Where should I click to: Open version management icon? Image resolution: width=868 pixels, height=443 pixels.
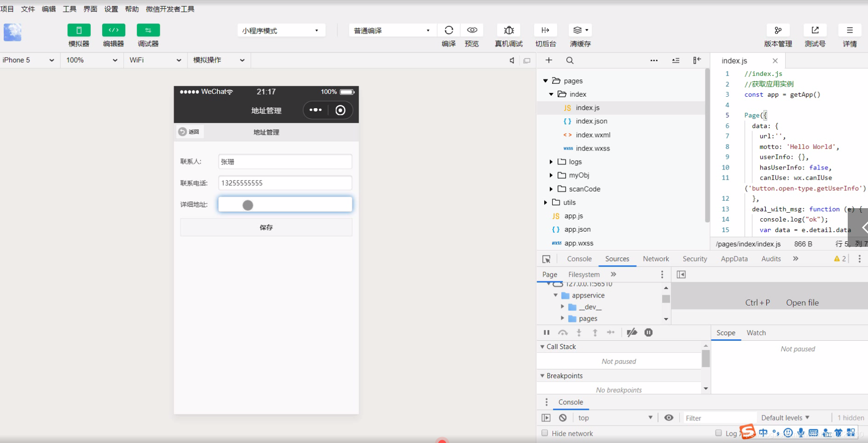tap(778, 30)
